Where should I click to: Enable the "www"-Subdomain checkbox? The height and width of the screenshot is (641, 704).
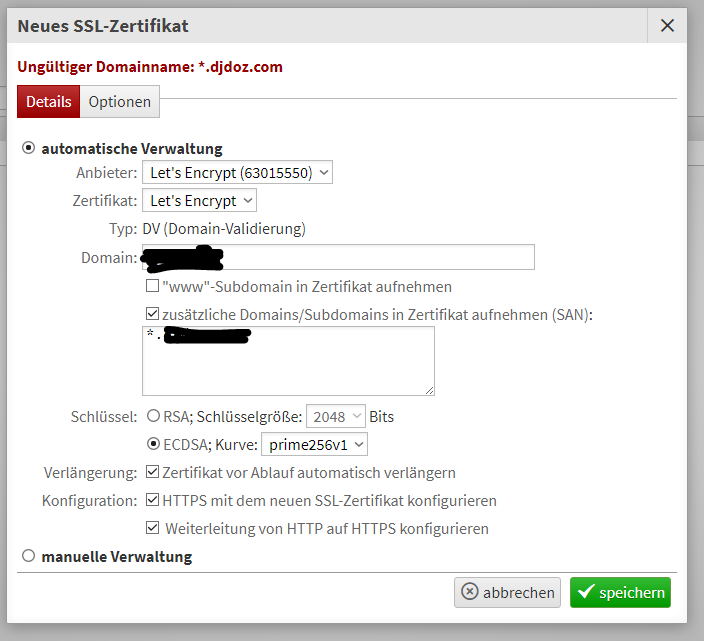point(153,286)
